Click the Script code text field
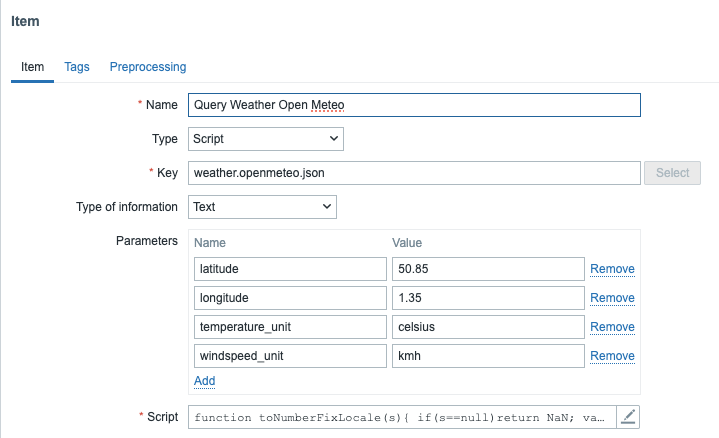 pyautogui.click(x=402, y=417)
